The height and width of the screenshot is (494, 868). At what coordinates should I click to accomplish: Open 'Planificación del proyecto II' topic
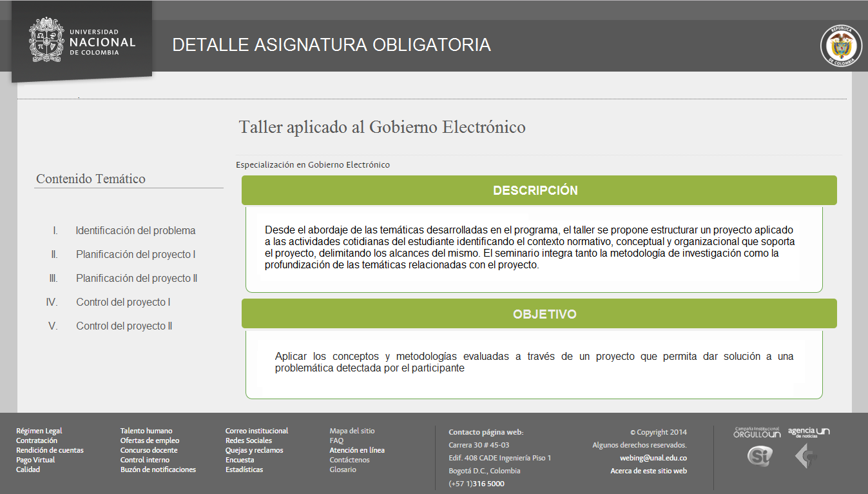136,279
